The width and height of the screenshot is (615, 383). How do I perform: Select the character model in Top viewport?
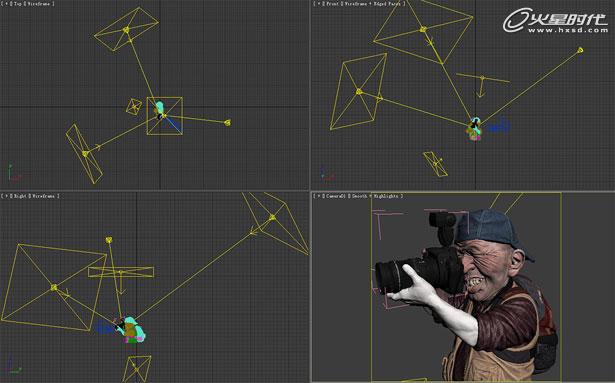(x=159, y=109)
